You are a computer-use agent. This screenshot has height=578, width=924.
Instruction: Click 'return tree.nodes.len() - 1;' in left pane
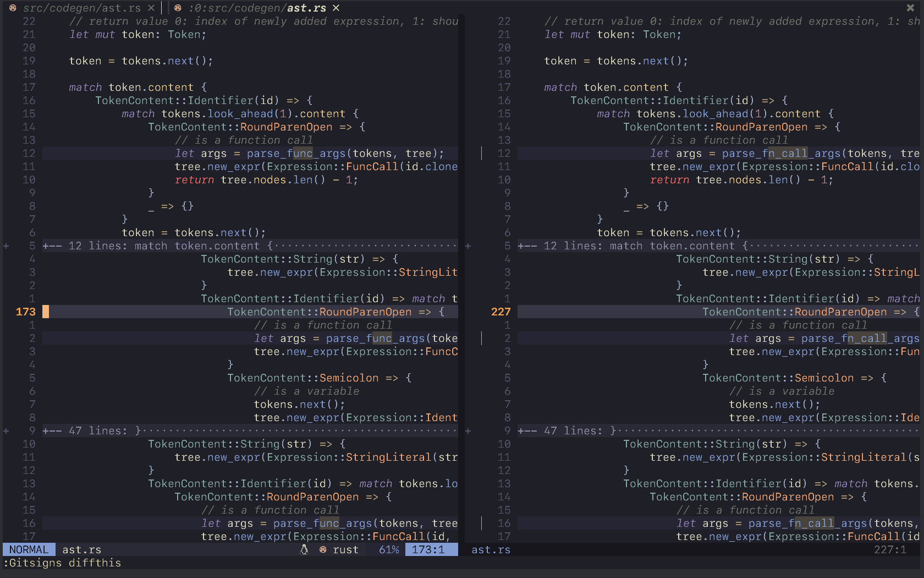pos(267,179)
